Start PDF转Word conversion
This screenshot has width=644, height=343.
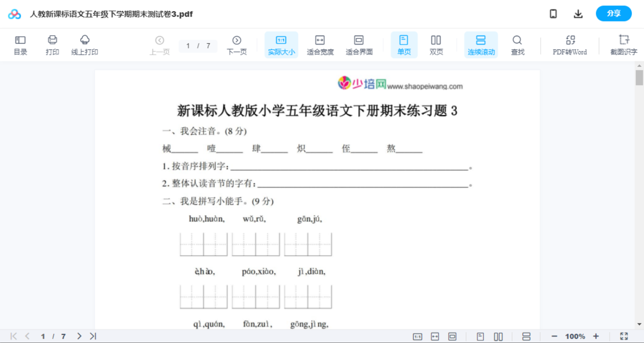click(x=569, y=45)
